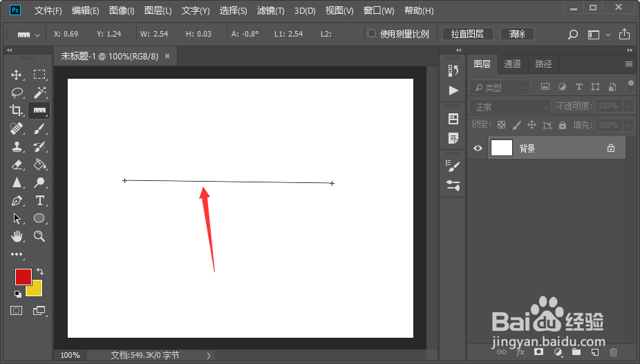Reset default foreground and background colors

click(x=17, y=294)
